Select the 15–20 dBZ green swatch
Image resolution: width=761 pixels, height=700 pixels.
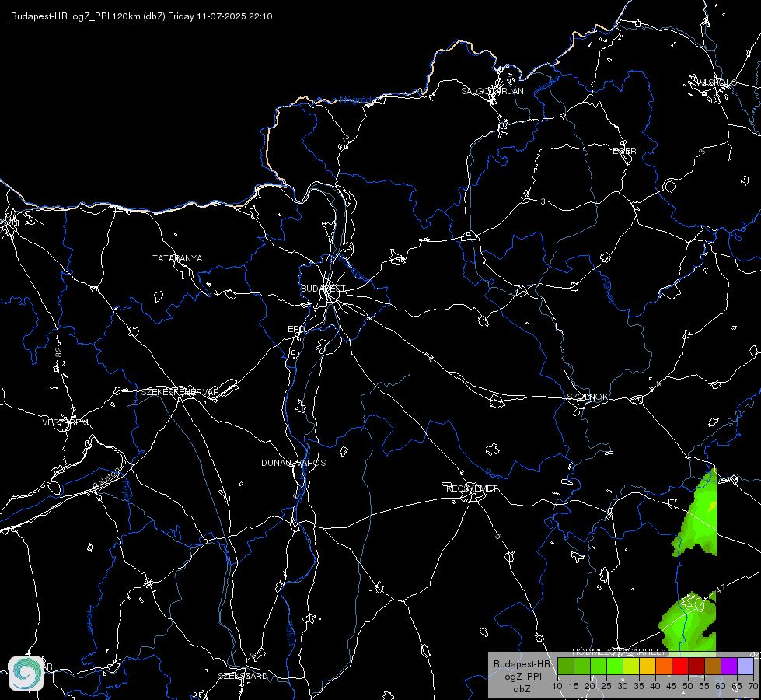582,666
